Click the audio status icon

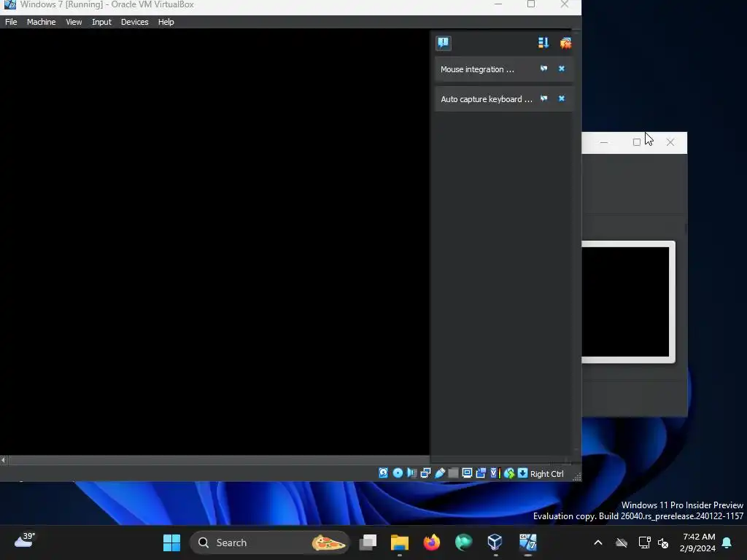(411, 472)
